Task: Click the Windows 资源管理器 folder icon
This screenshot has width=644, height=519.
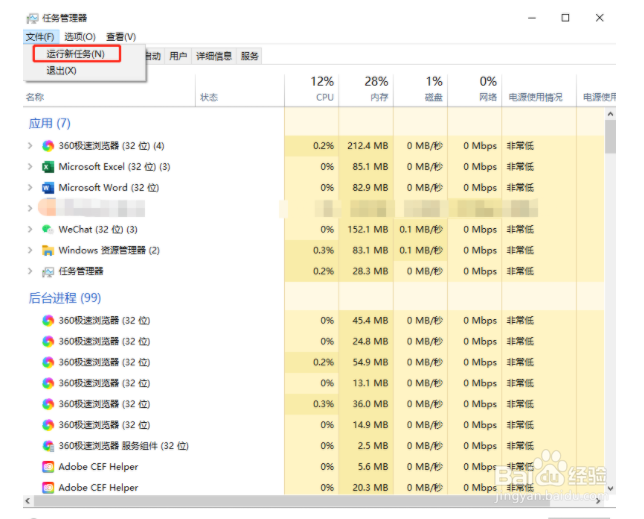Action: tap(48, 250)
